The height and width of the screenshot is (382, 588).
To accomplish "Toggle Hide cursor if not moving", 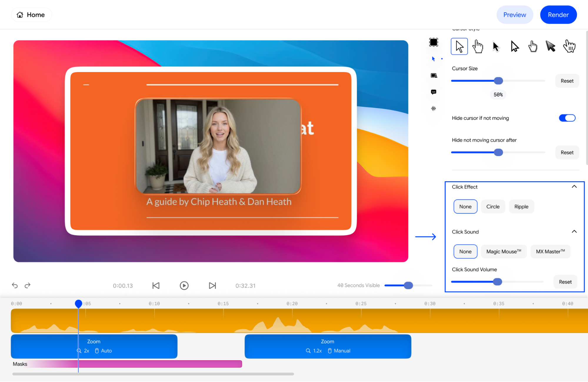I will (x=567, y=118).
